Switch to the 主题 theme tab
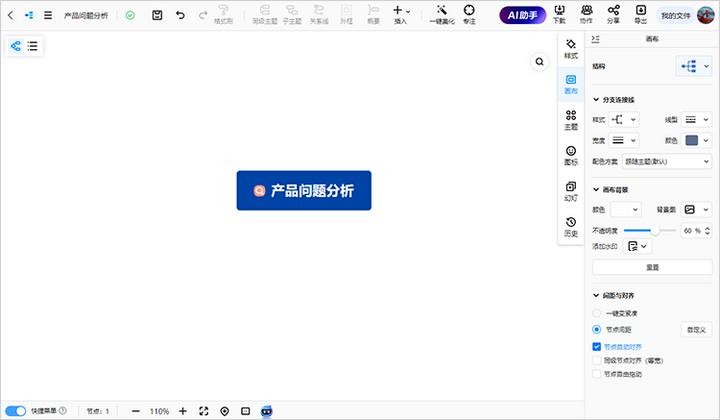 pyautogui.click(x=570, y=120)
